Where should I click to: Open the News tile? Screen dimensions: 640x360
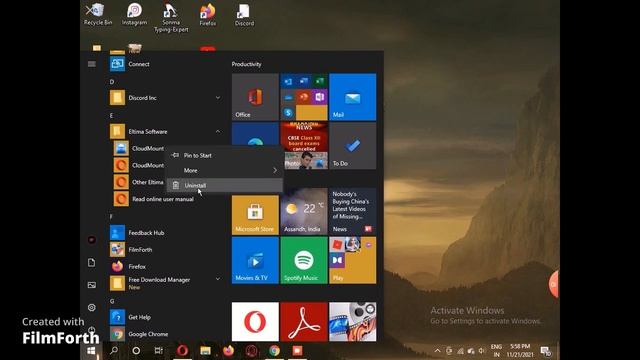coord(353,212)
